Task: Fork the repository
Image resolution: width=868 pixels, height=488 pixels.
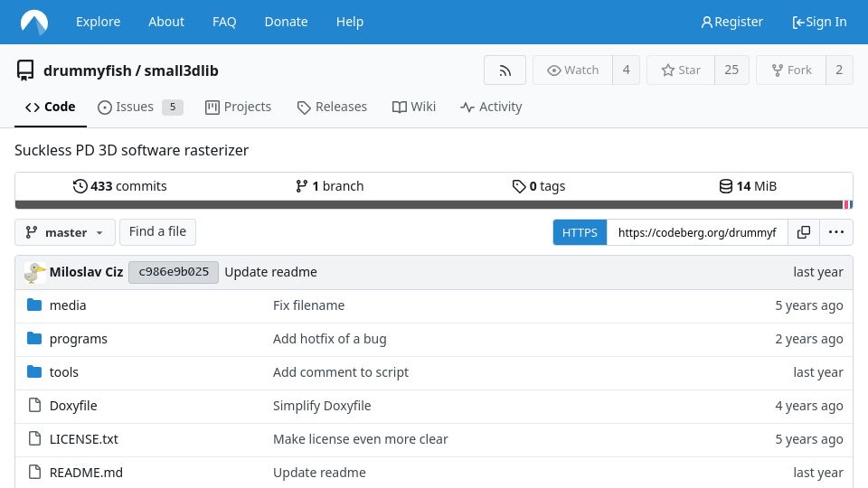Action: 791,70
